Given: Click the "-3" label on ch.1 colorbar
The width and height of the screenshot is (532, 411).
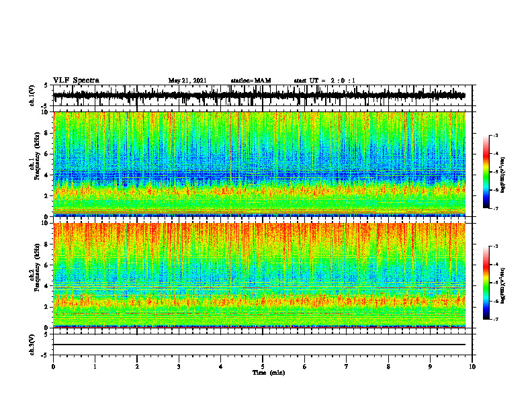Looking at the screenshot, I should (x=496, y=135).
